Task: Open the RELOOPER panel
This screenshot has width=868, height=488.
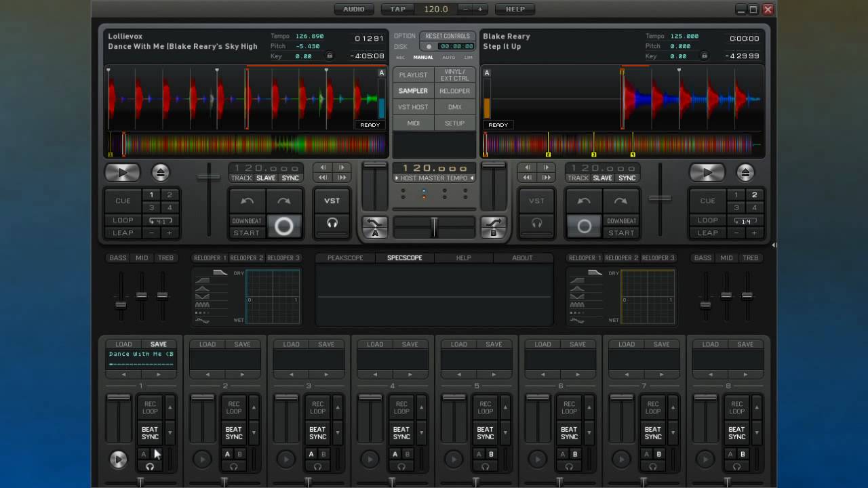Action: point(454,91)
